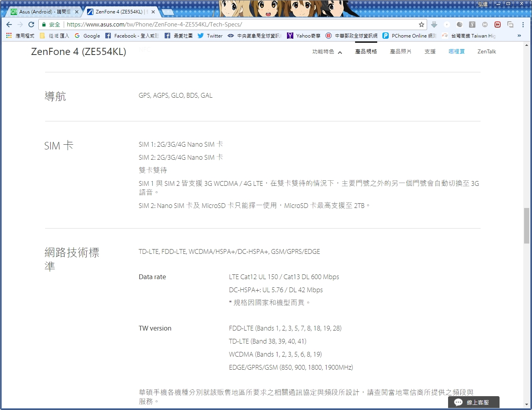
Task: Click the 弘達 Chrome profile button
Action: click(x=483, y=4)
